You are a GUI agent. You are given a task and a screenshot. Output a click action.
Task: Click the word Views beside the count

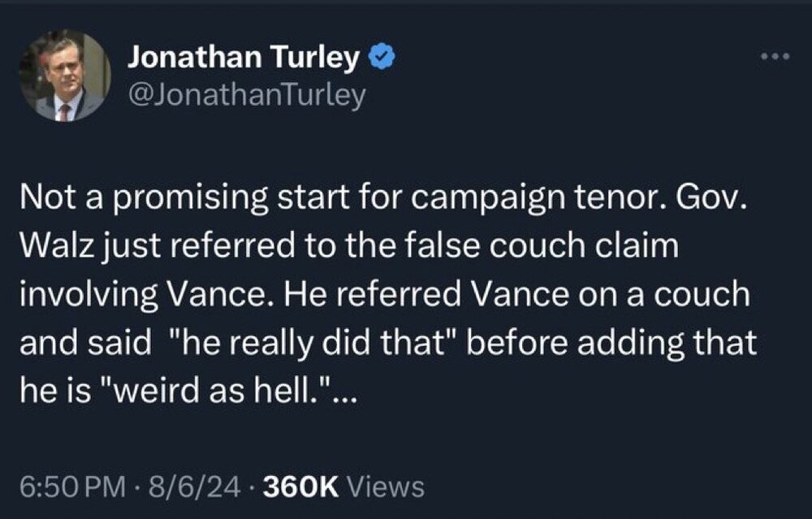click(385, 487)
